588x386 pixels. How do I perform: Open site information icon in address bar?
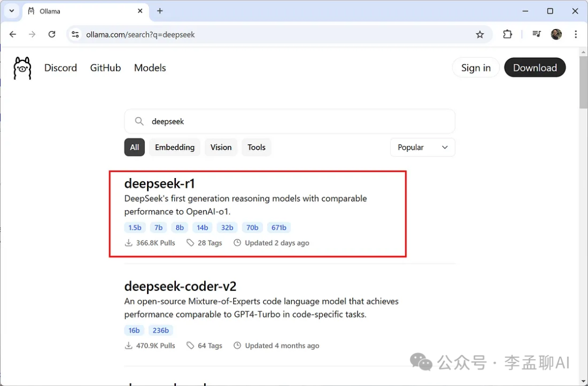75,34
